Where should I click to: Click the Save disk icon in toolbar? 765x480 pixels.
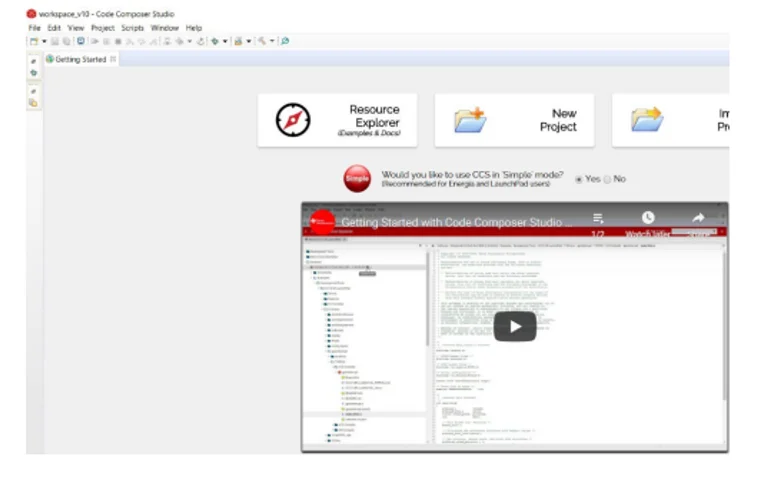click(x=55, y=41)
